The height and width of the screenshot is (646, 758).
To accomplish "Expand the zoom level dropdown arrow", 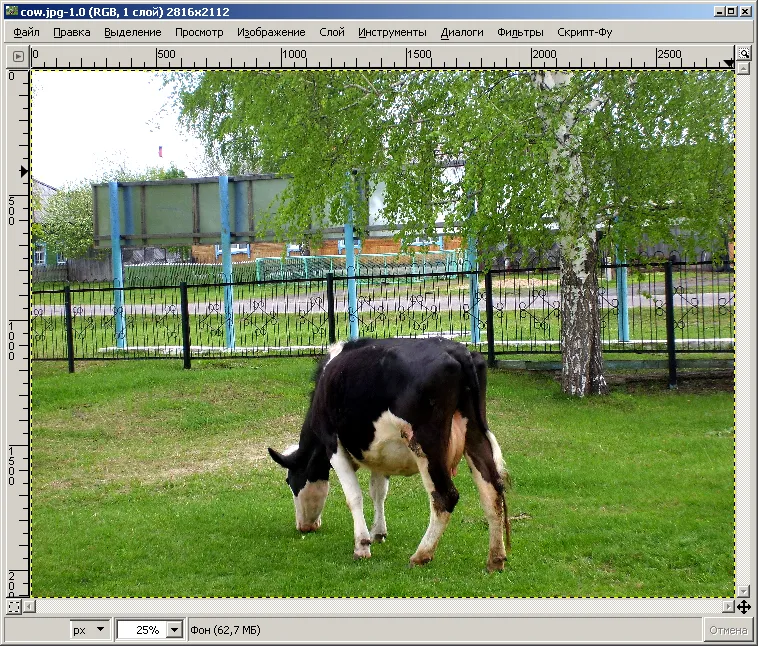I will coord(175,630).
